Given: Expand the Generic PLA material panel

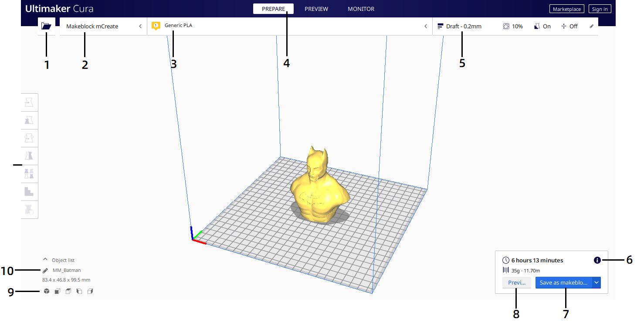Looking at the screenshot, I should 290,26.
